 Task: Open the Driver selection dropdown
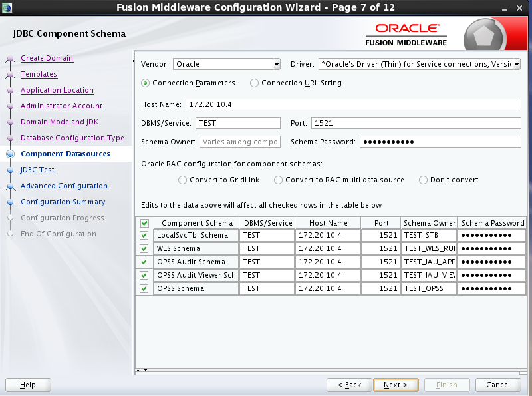coord(515,63)
